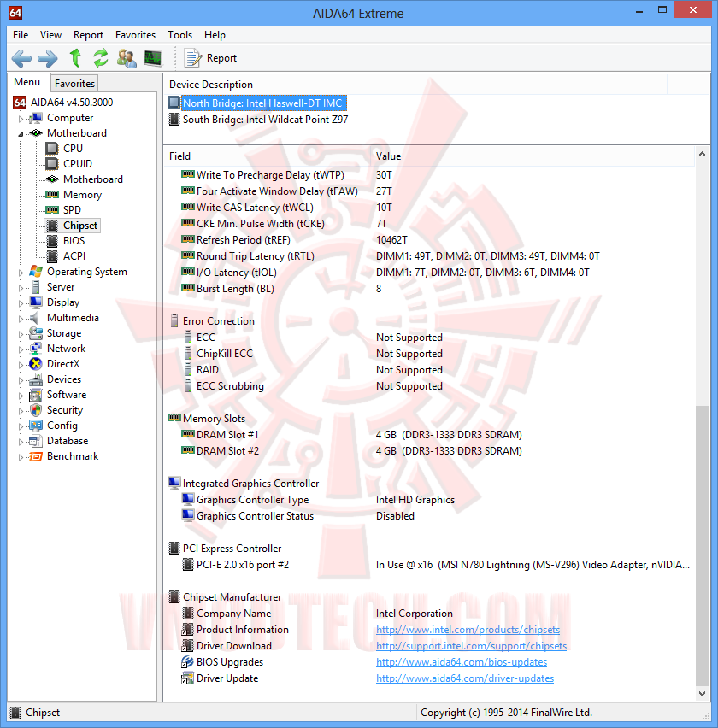Open the Help menu
The height and width of the screenshot is (728, 718).
point(215,35)
